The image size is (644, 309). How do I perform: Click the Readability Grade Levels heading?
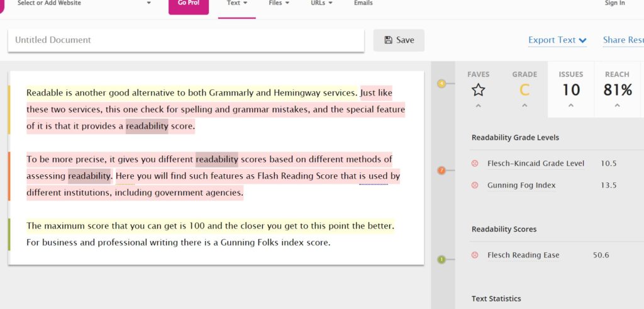pos(515,138)
